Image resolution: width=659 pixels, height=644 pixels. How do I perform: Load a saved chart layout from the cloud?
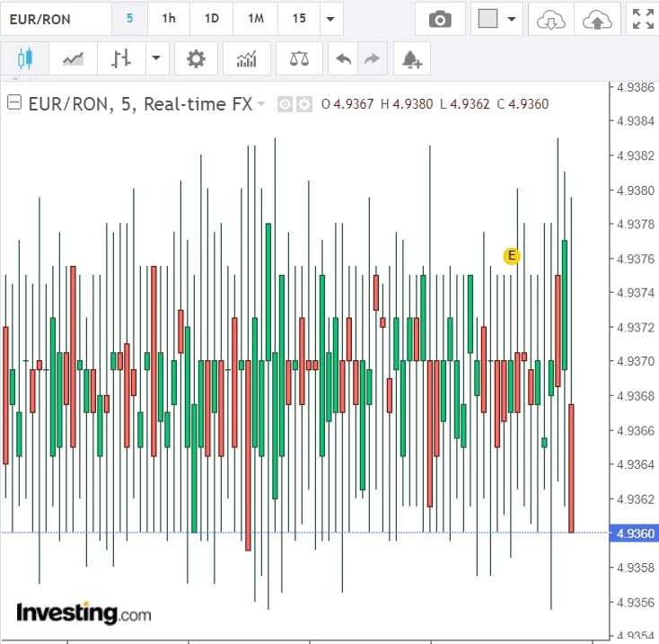(x=549, y=19)
